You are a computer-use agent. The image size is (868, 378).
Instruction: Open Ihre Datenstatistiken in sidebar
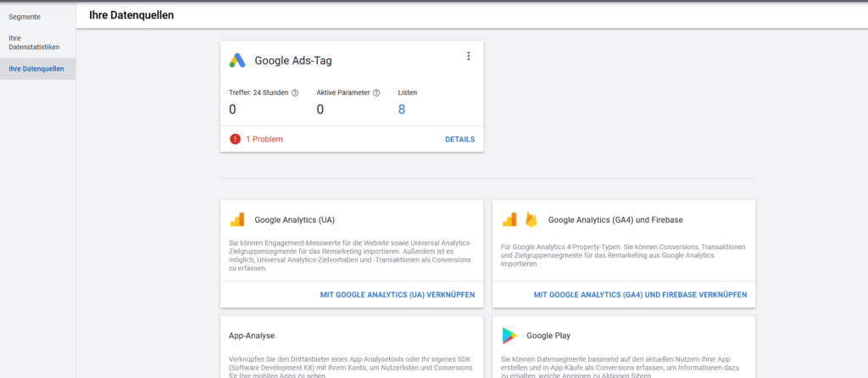pyautogui.click(x=28, y=42)
